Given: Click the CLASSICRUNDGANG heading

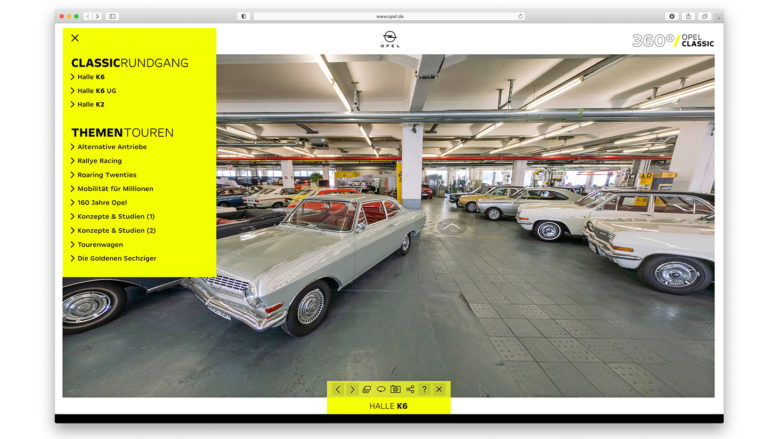Looking at the screenshot, I should (130, 63).
